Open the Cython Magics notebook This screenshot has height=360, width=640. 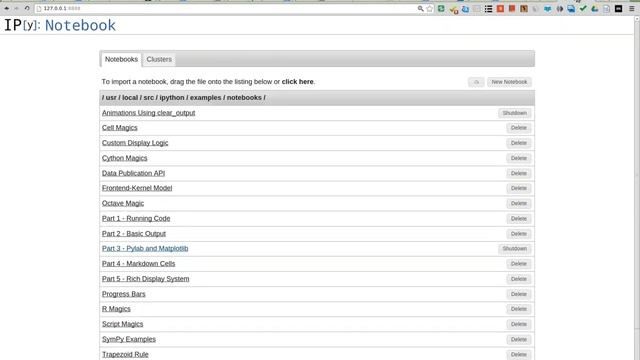(x=124, y=158)
